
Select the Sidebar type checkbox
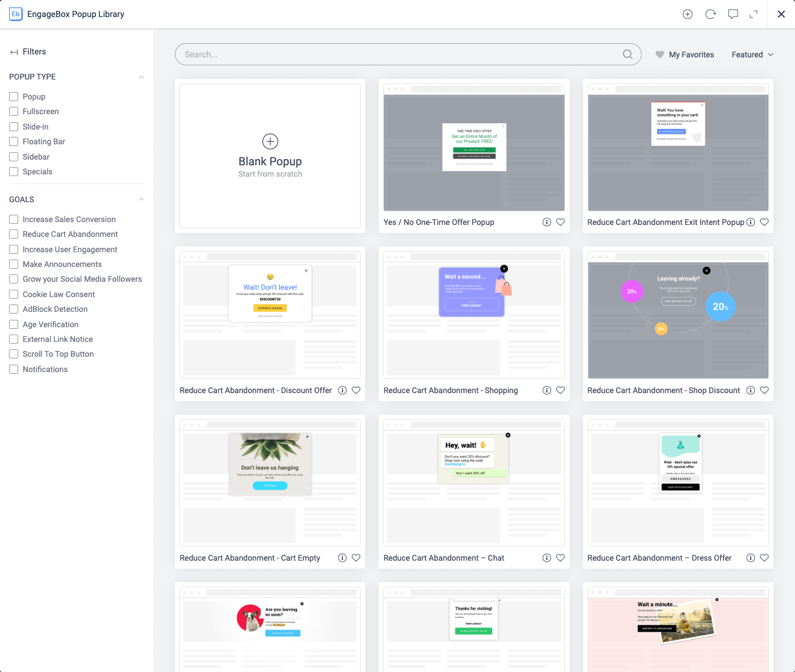pos(14,157)
